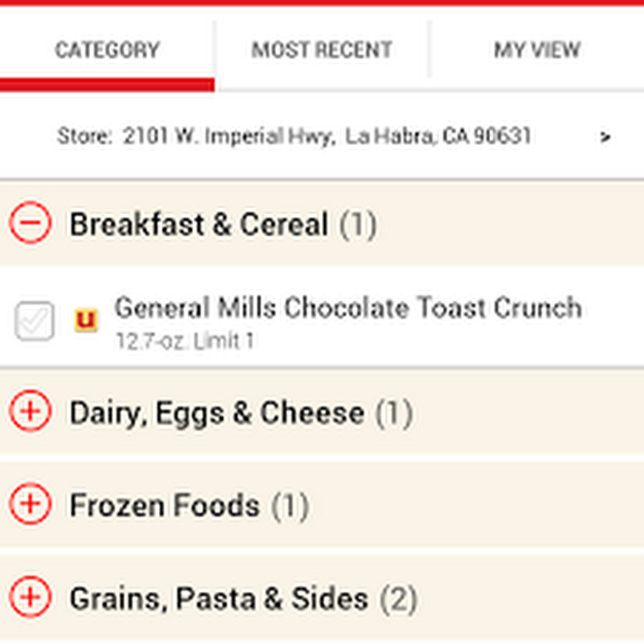Tap the (1) count next to Breakfast & Cereal
644x644 pixels.
click(x=358, y=225)
